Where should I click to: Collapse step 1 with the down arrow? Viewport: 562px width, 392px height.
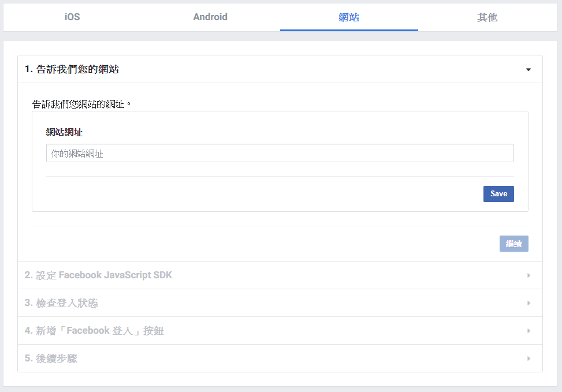[528, 69]
